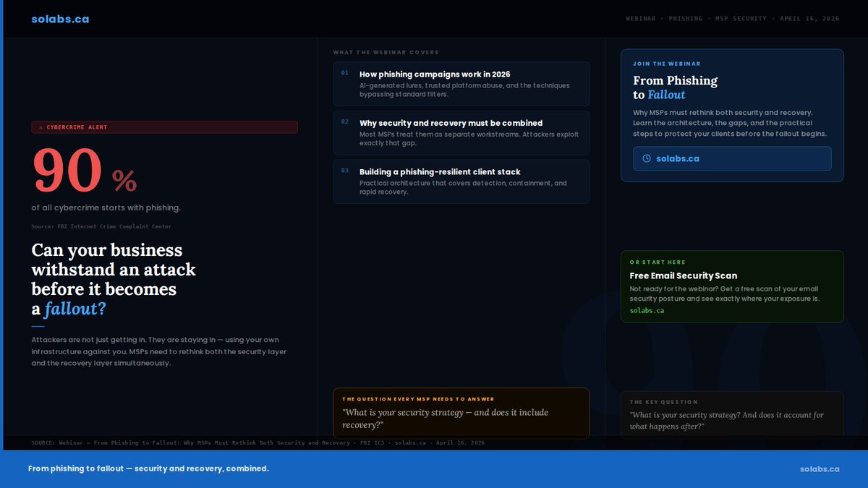
Task: Expand the "Building a phishing-resilient client stack" card
Action: pyautogui.click(x=461, y=181)
